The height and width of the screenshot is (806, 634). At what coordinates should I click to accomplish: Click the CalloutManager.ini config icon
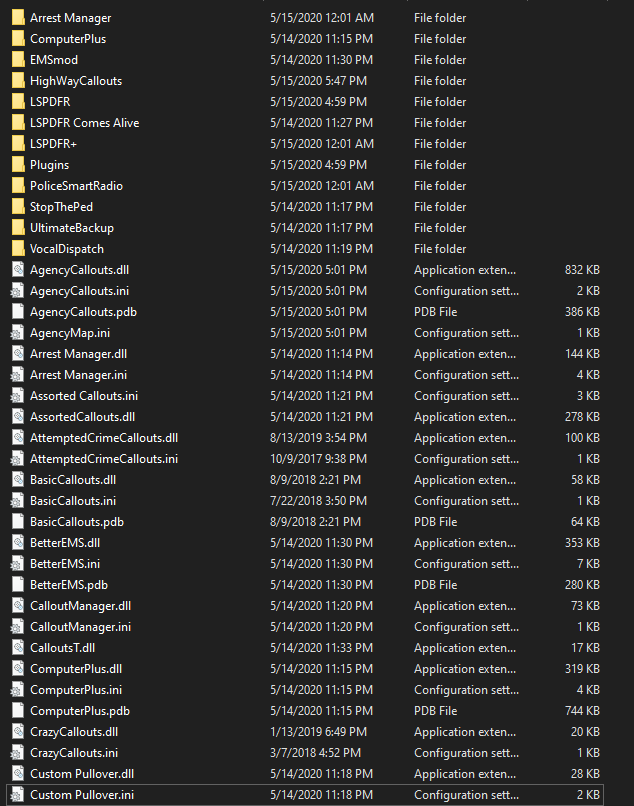pyautogui.click(x=17, y=627)
